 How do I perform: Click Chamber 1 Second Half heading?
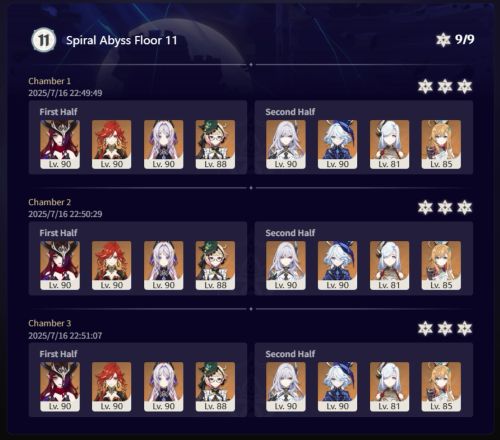point(290,112)
